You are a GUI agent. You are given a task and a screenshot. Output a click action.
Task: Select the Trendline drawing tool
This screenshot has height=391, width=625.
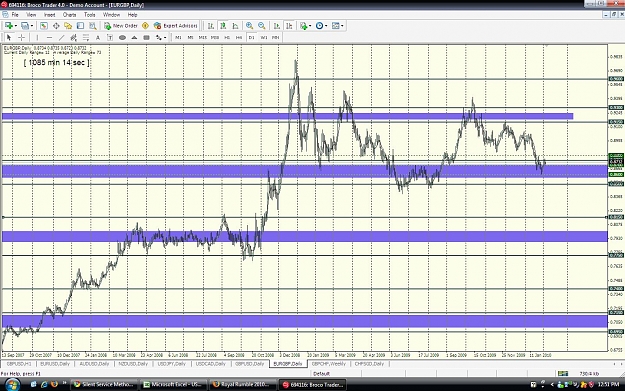click(x=61, y=37)
